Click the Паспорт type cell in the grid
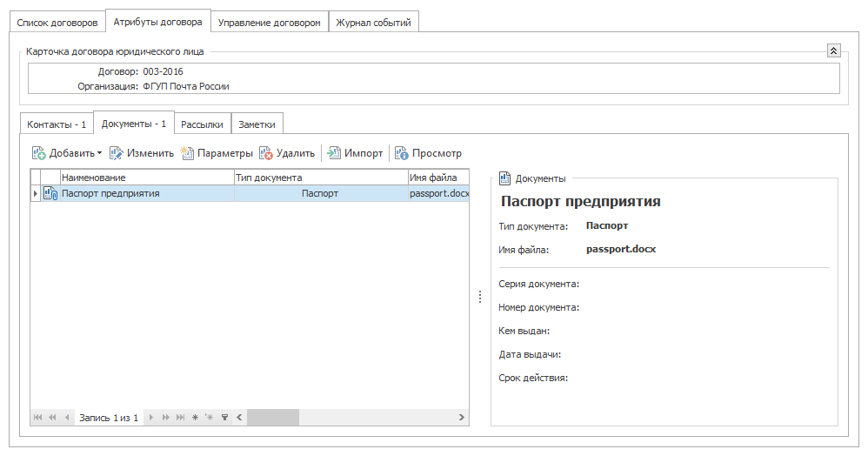Viewport: 868px width, 456px height. (x=321, y=193)
